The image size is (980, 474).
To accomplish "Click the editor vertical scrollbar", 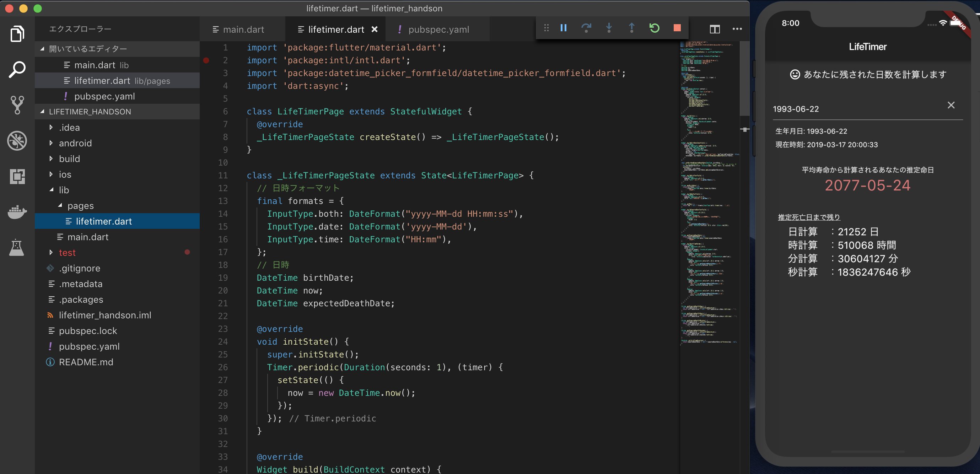I will click(744, 79).
